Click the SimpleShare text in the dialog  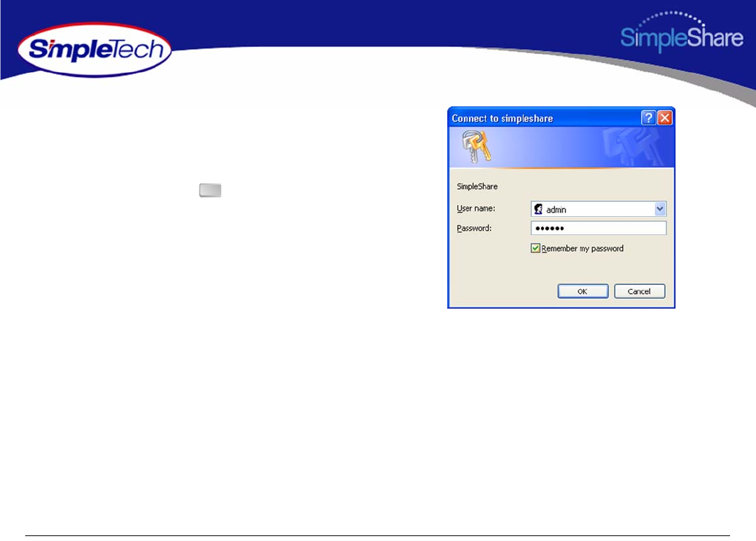(477, 187)
